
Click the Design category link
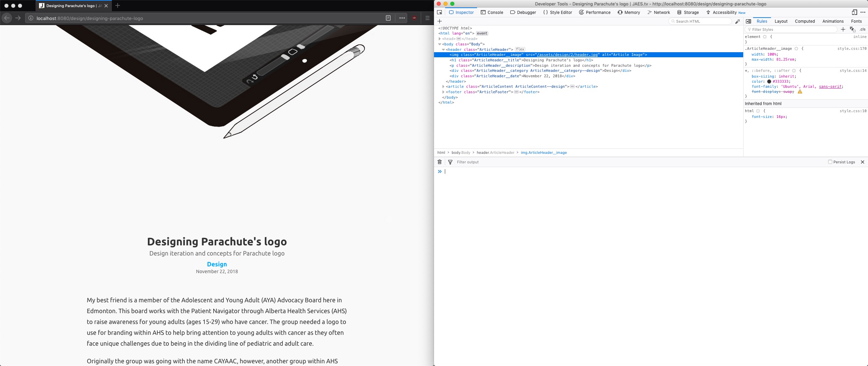click(216, 264)
